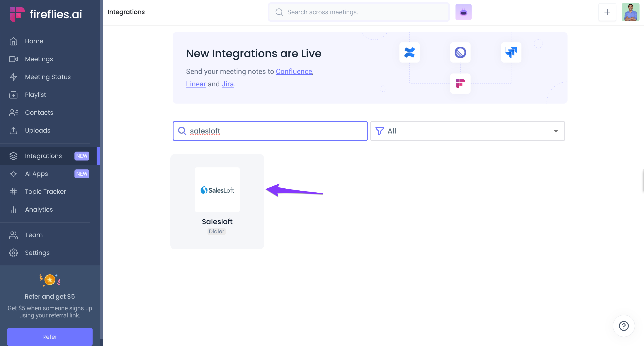Click the Linear logo icon in banner
This screenshot has width=644, height=346.
tap(460, 52)
